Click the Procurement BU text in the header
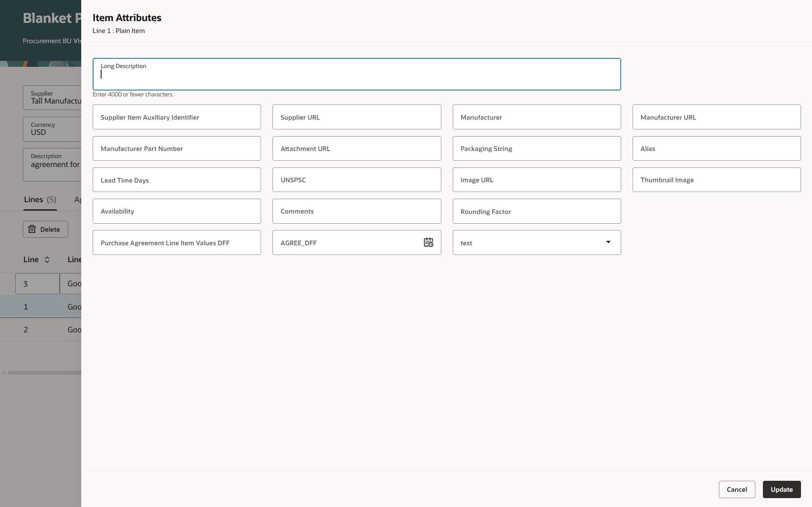This screenshot has width=812, height=507. click(52, 41)
